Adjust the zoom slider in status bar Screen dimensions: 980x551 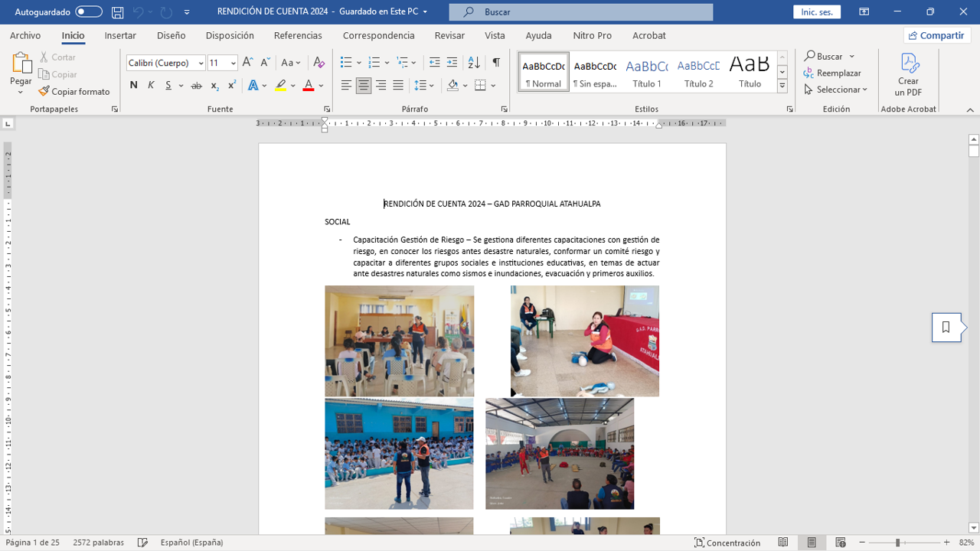pyautogui.click(x=897, y=543)
